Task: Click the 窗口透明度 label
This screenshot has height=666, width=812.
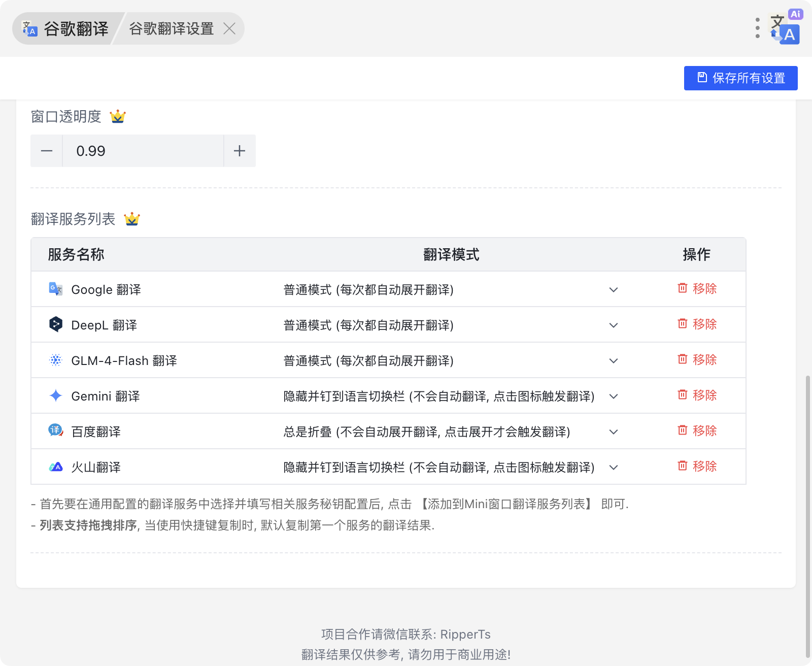Action: [x=66, y=117]
